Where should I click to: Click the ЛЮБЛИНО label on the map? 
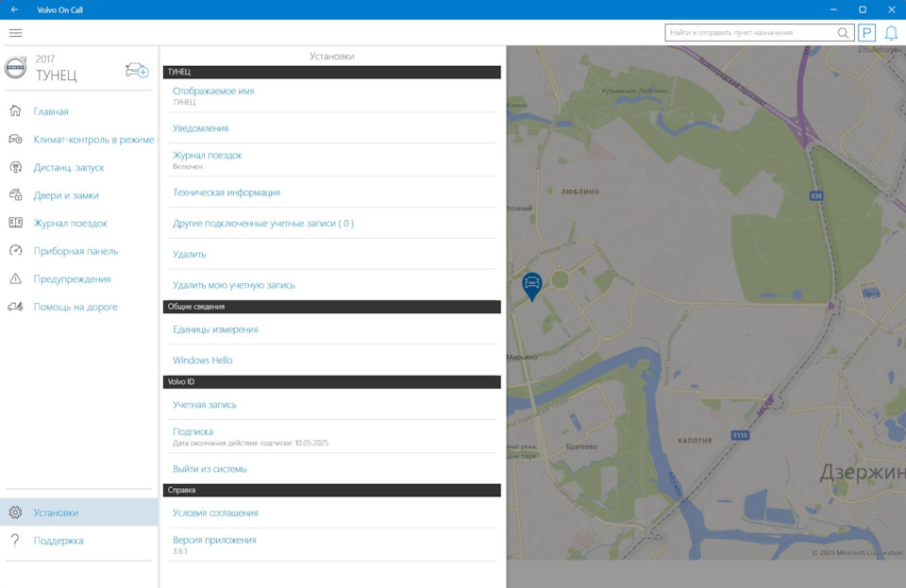point(580,192)
